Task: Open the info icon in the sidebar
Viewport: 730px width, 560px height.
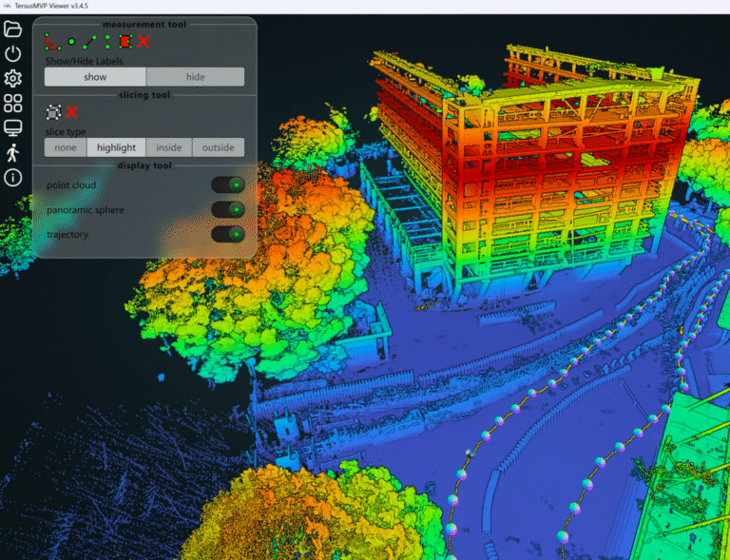Action: (13, 178)
